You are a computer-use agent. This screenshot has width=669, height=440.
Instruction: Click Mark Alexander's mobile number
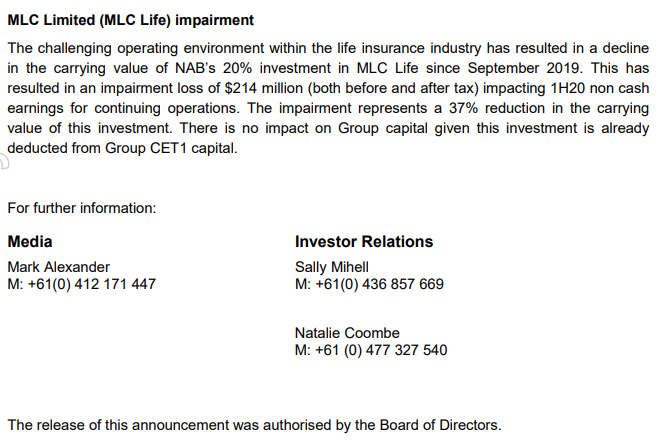[81, 284]
